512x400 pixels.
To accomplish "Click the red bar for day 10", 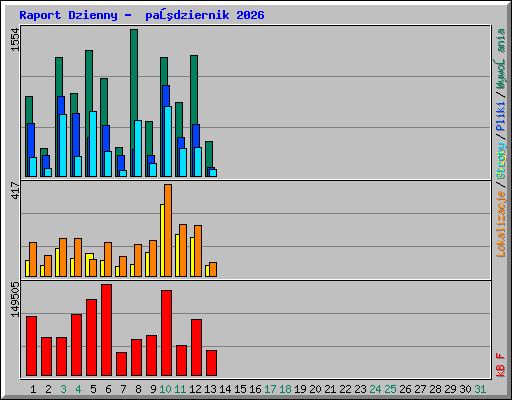I will [166, 333].
